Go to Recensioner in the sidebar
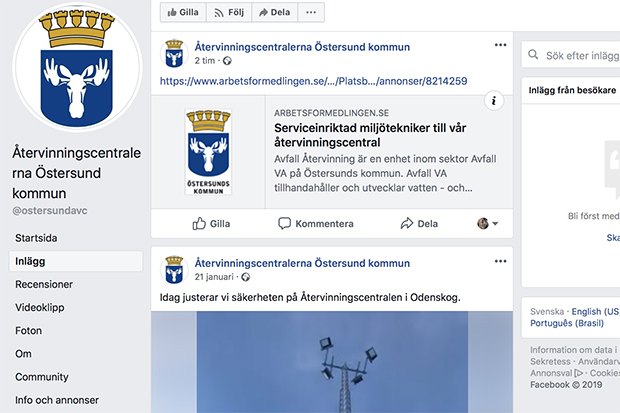 coord(44,284)
